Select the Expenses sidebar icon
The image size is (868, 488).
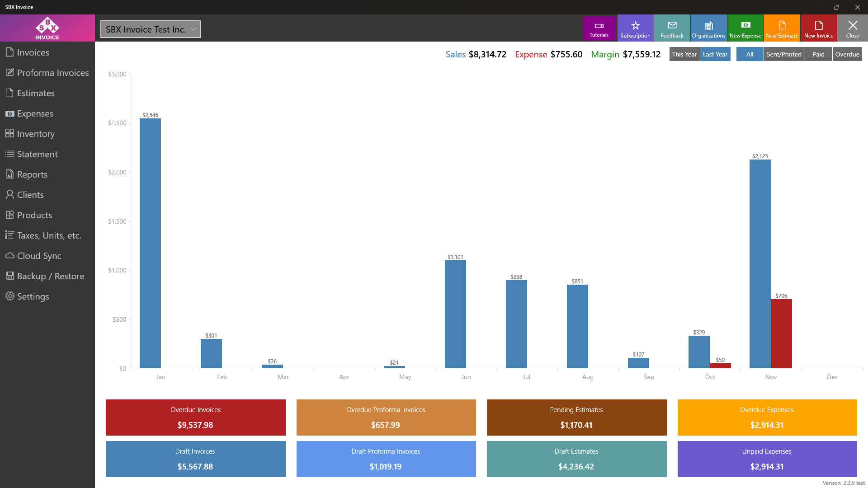(34, 113)
